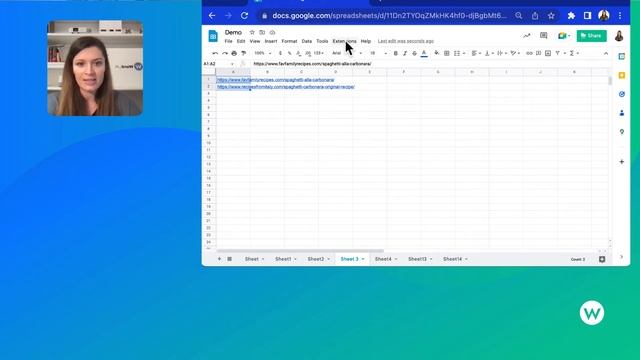Click the Explore button at bottom right
The height and width of the screenshot is (360, 640).
[602, 259]
